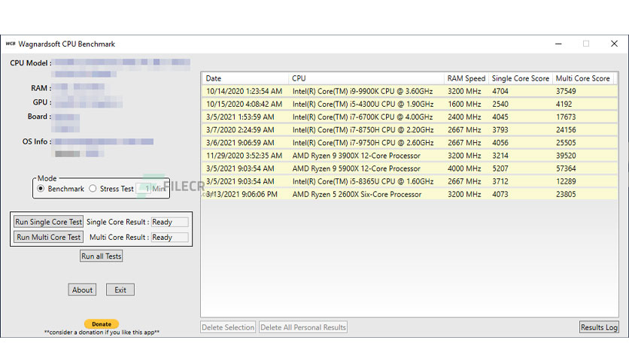Click the Single Core Result field
Screen dimensions: 629x364
coord(170,222)
